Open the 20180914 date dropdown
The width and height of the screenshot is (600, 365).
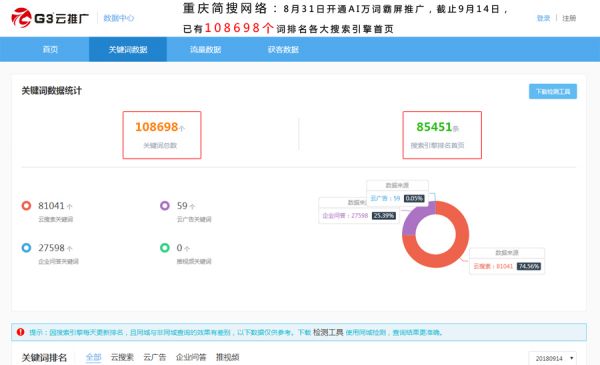click(x=553, y=358)
